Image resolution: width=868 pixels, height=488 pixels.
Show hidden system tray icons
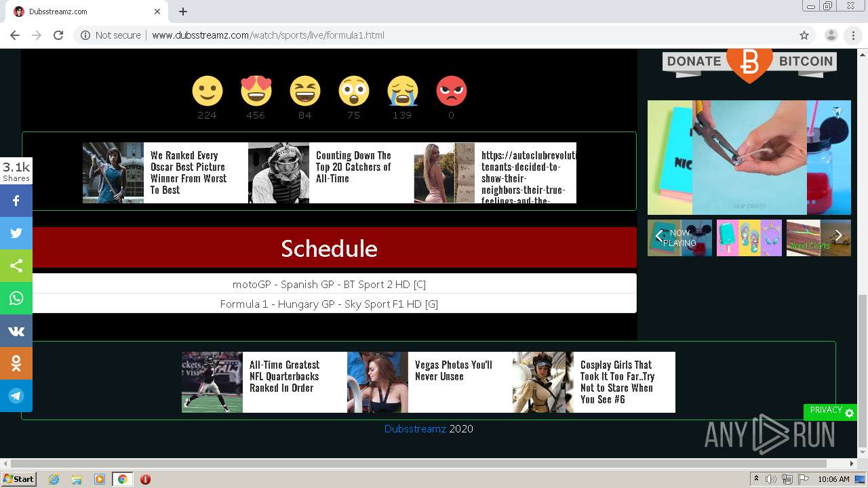(756, 479)
